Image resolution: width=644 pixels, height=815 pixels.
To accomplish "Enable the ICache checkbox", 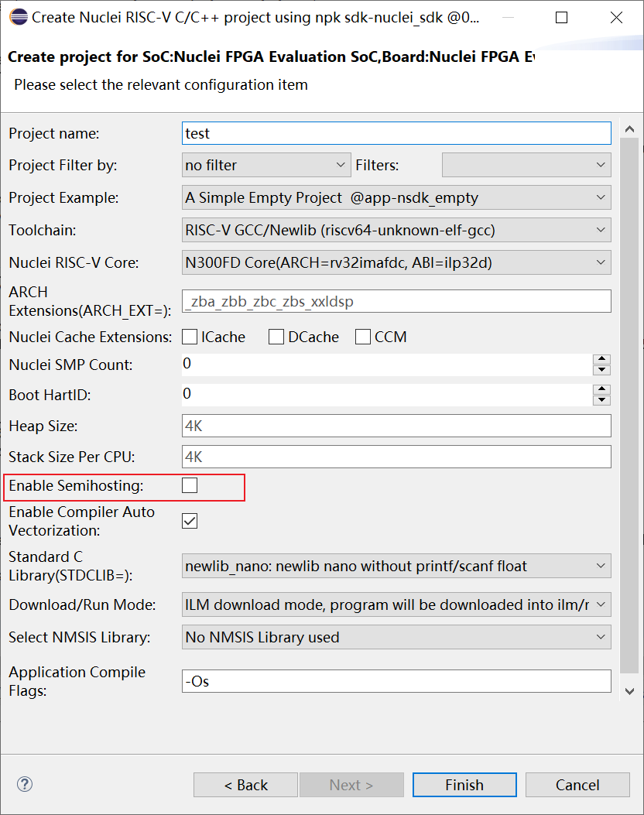I will pos(190,337).
